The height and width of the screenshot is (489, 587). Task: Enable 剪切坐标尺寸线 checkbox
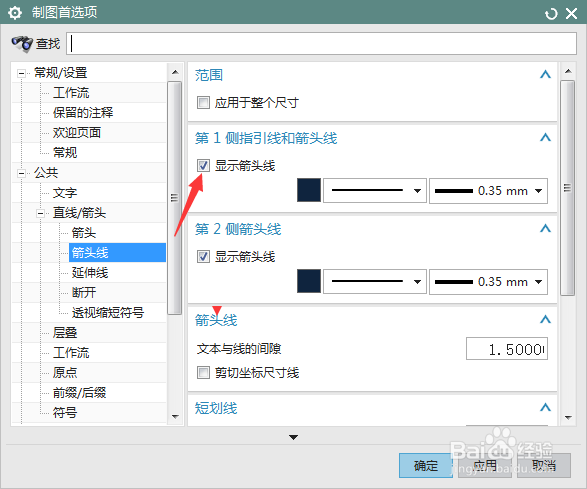(203, 373)
